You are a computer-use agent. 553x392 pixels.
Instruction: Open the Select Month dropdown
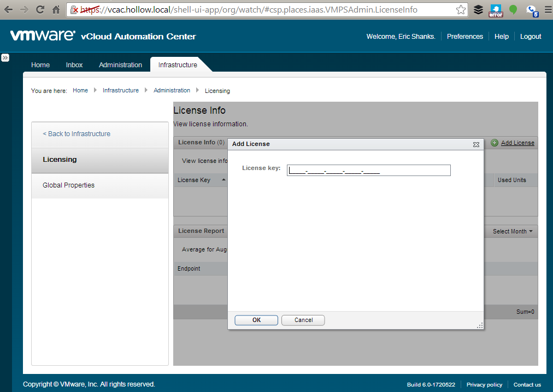tap(512, 231)
